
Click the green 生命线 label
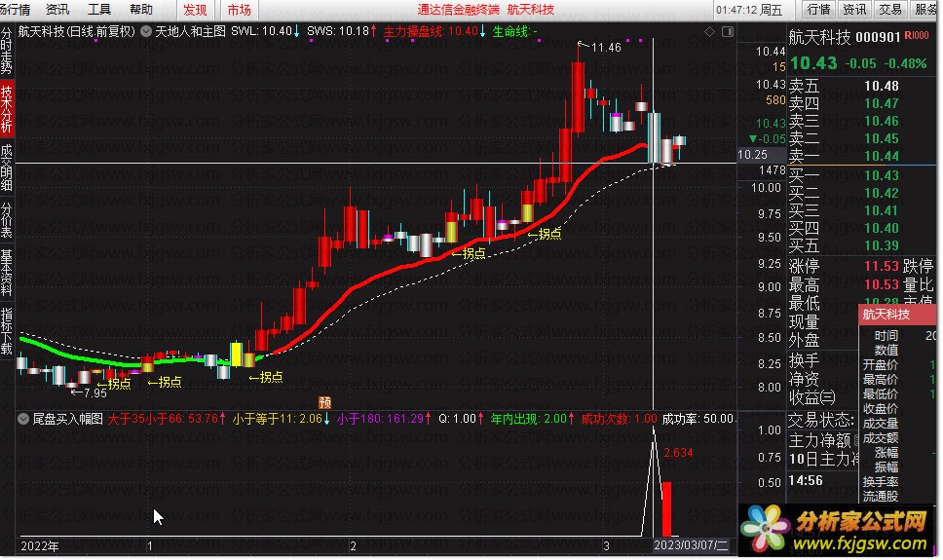tap(514, 31)
